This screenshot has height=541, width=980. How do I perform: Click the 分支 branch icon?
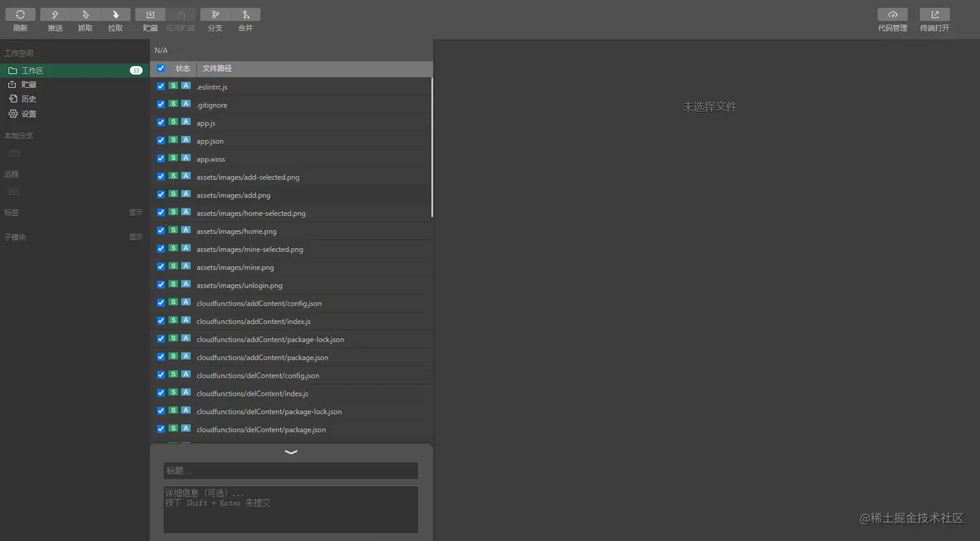tap(215, 14)
